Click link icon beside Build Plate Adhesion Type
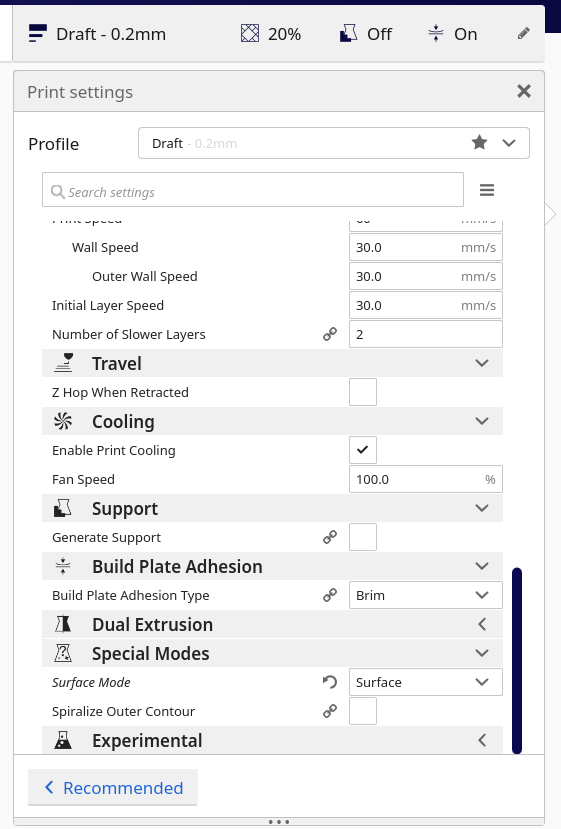The width and height of the screenshot is (561, 829). point(330,595)
